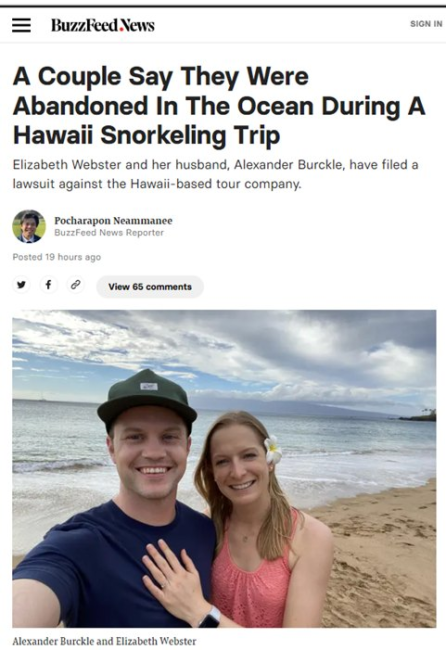Viewport: 446px width, 650px height.
Task: Click the woman's pink top in photo
Action: coord(253,580)
